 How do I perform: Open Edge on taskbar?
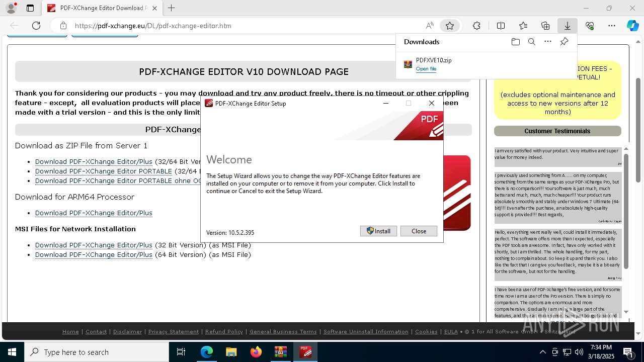(x=207, y=352)
